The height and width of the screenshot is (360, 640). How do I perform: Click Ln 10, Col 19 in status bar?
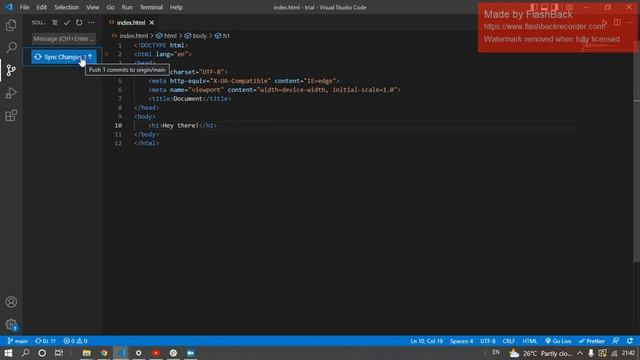[427, 341]
